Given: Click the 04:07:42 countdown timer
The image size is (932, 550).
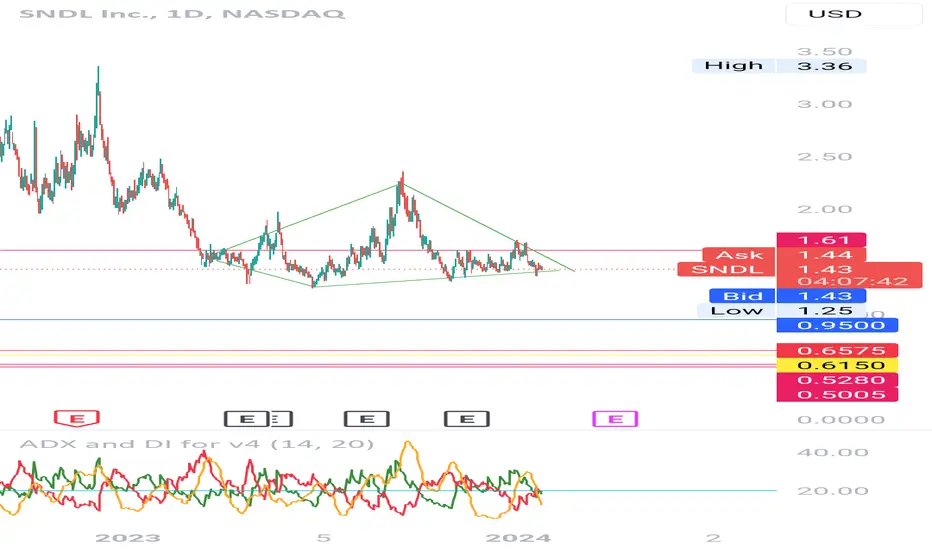Looking at the screenshot, I should point(852,281).
